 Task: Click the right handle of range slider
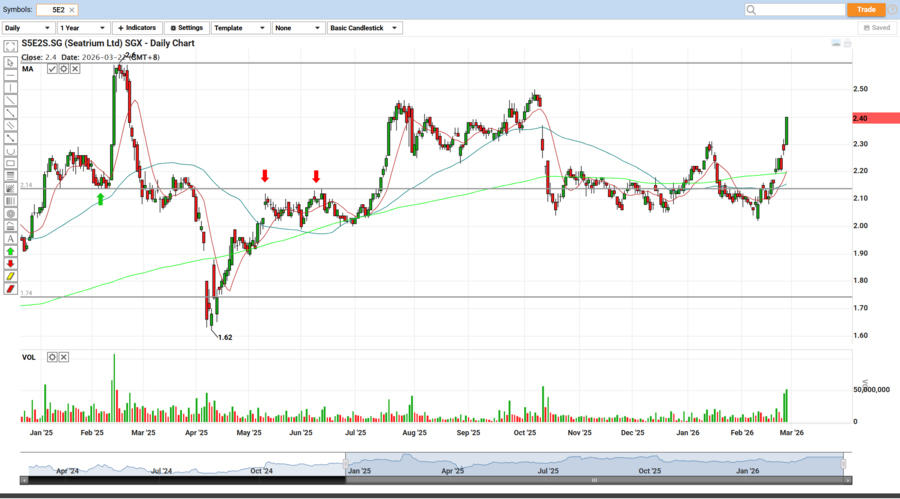tap(845, 464)
